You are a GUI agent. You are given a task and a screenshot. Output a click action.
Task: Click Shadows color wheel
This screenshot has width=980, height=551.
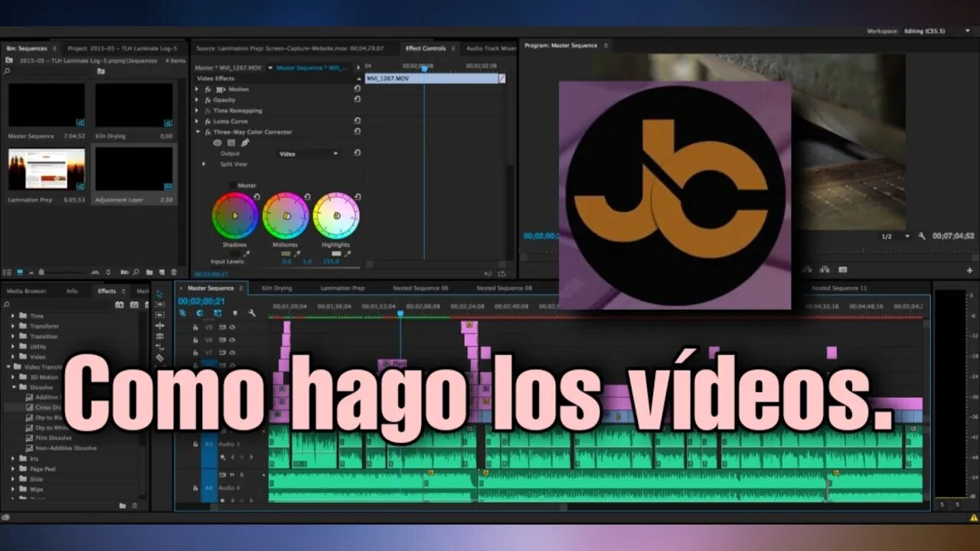(234, 216)
